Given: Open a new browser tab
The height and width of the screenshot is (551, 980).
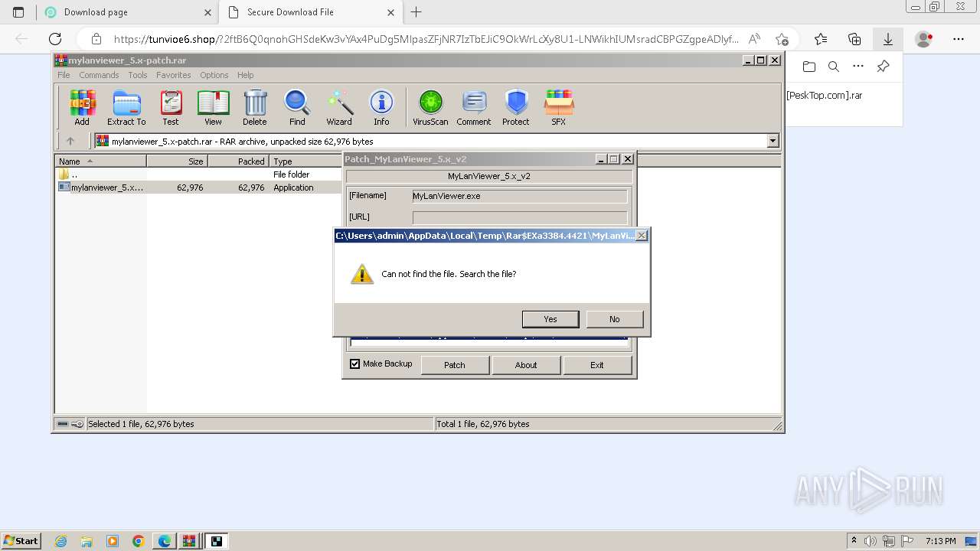Looking at the screenshot, I should click(x=416, y=12).
